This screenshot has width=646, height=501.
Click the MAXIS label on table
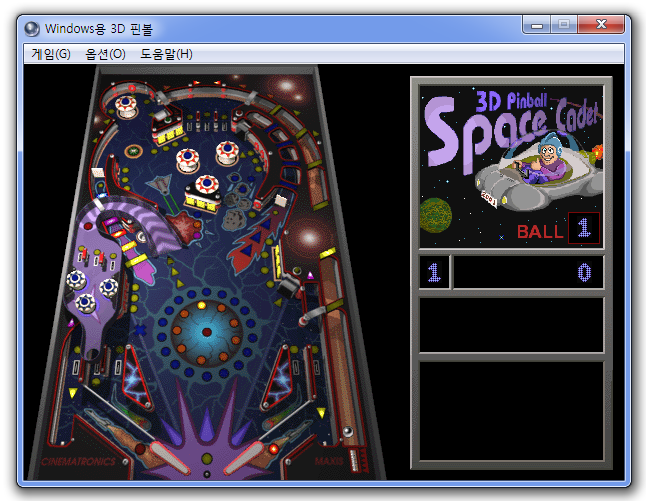pyautogui.click(x=328, y=461)
